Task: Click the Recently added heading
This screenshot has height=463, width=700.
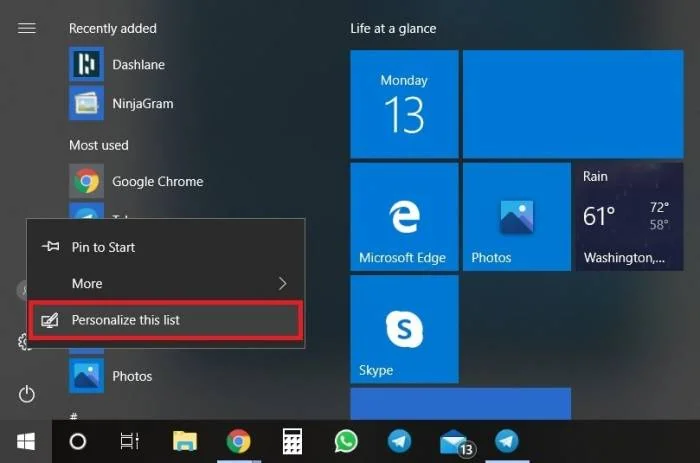Action: [113, 28]
